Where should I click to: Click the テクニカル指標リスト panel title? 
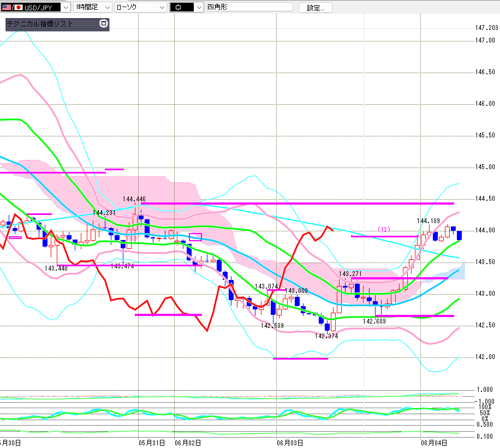40,23
